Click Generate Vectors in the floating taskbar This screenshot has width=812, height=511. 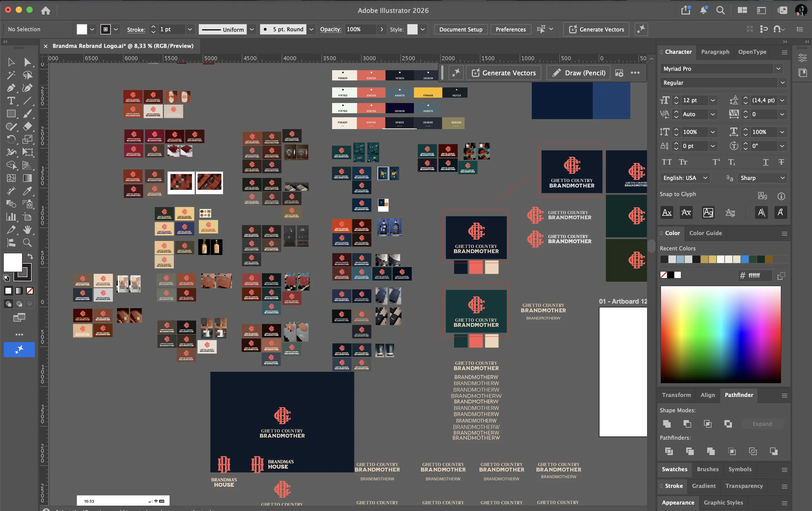coord(504,73)
